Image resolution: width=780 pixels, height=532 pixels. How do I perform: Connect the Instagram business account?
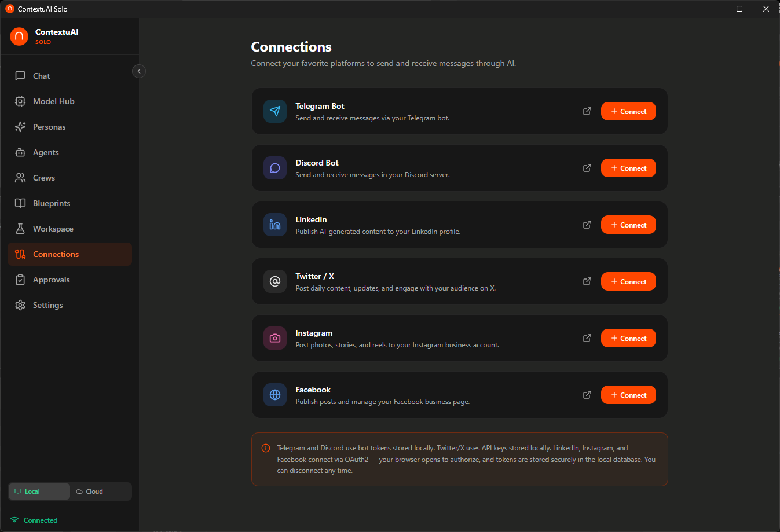pyautogui.click(x=628, y=338)
